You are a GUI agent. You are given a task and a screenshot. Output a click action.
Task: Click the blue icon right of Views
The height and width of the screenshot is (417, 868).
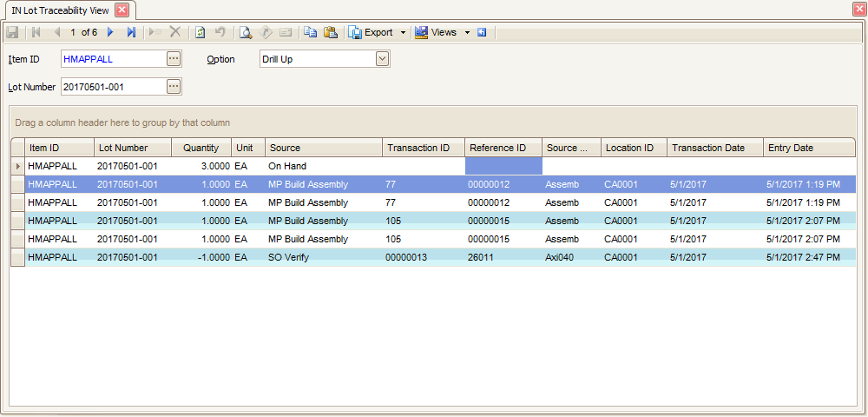coord(481,32)
